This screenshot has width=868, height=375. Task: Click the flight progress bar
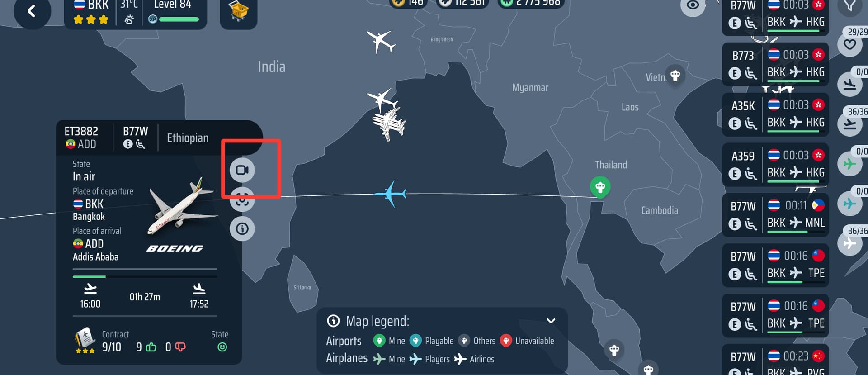tap(145, 276)
